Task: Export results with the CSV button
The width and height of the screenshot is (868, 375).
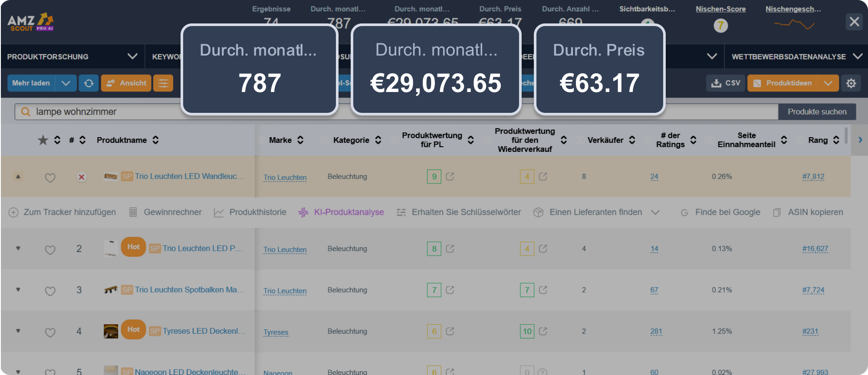Action: coord(726,83)
